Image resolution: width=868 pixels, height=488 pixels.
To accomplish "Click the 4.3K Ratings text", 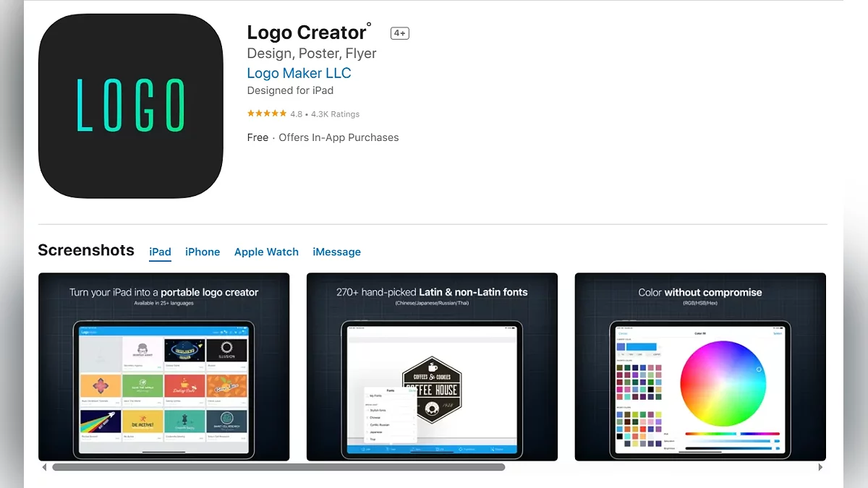I will (x=335, y=114).
